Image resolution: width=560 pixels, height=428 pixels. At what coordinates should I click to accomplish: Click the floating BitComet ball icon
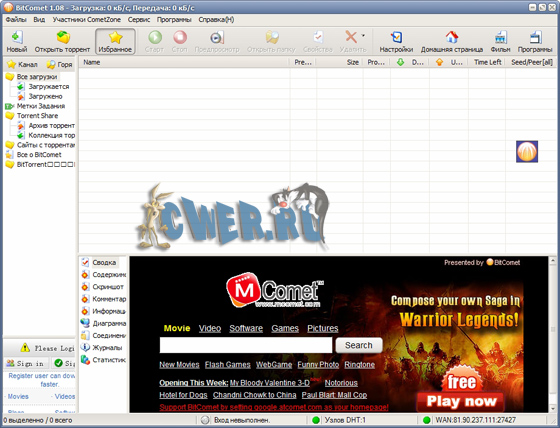[527, 151]
